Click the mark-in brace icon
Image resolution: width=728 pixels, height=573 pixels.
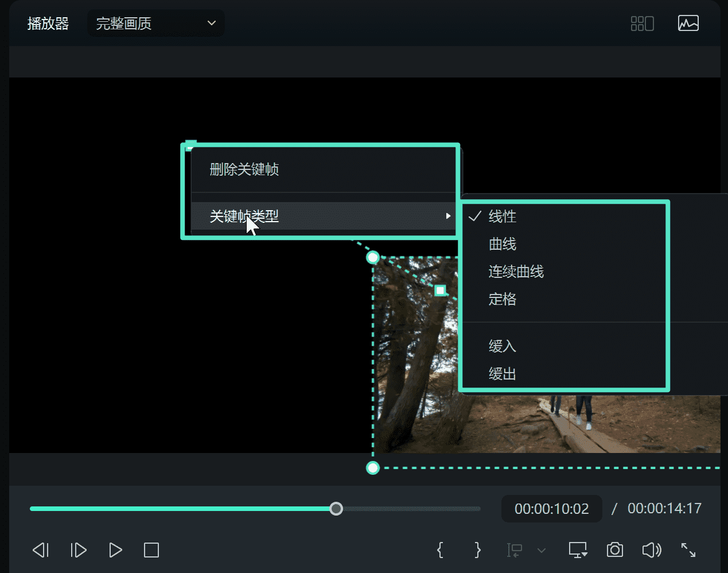point(440,550)
